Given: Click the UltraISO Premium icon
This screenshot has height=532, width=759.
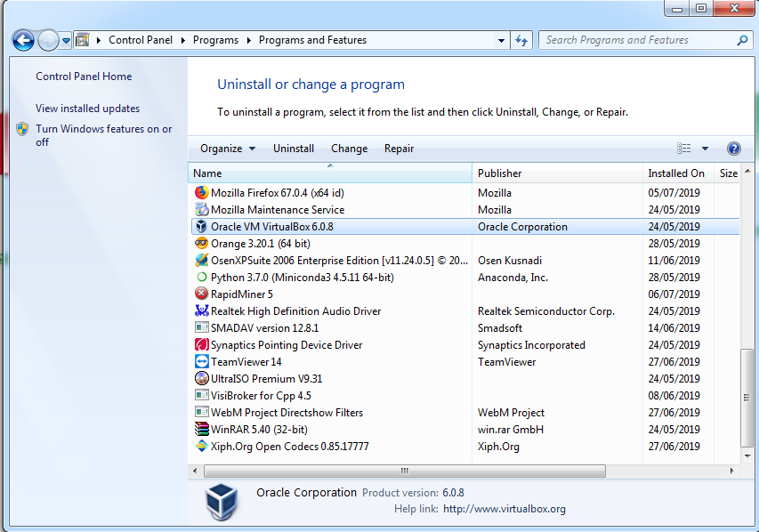Looking at the screenshot, I should tap(199, 378).
